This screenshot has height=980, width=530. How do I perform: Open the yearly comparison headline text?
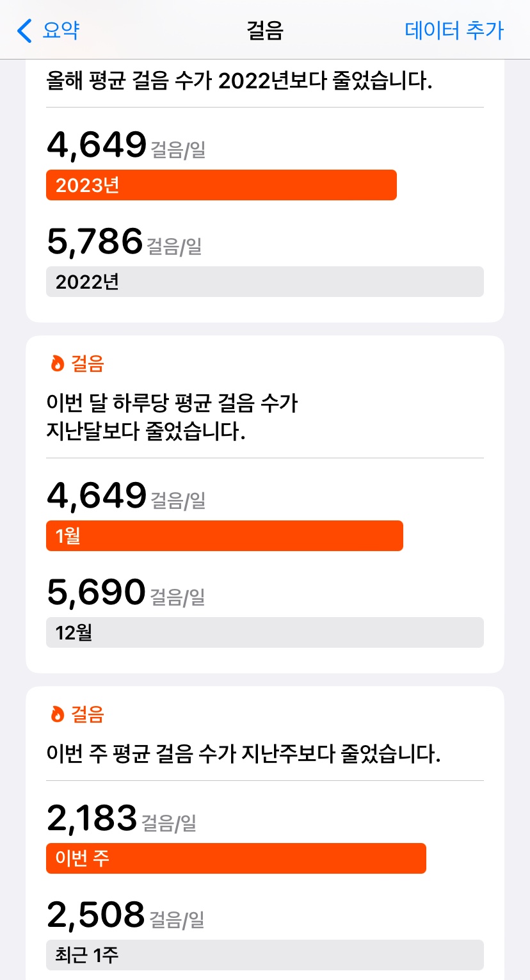click(x=240, y=82)
